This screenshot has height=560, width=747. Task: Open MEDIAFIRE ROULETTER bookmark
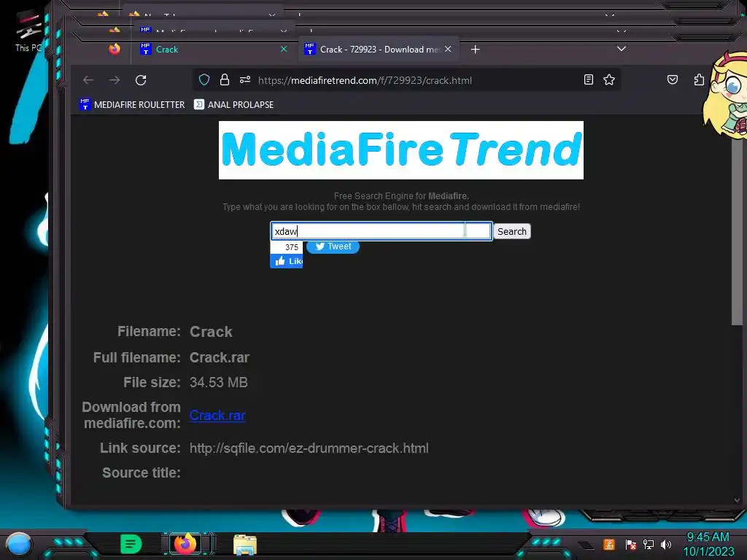click(133, 105)
